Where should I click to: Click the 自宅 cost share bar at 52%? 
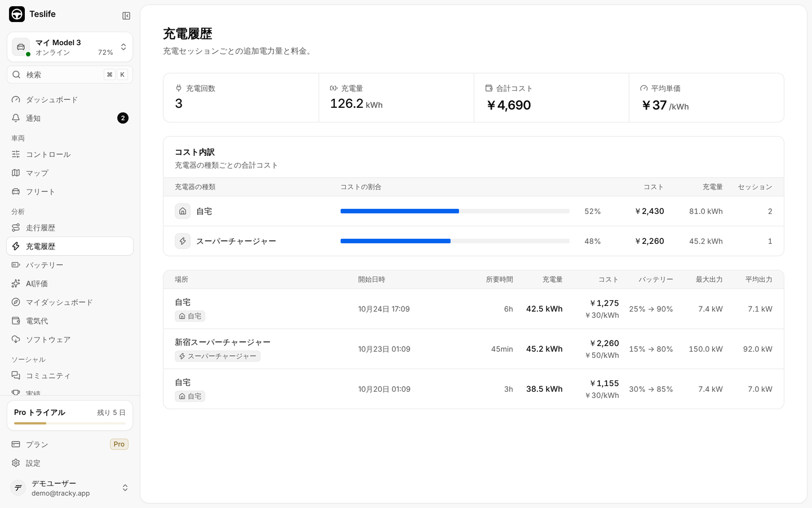point(455,211)
